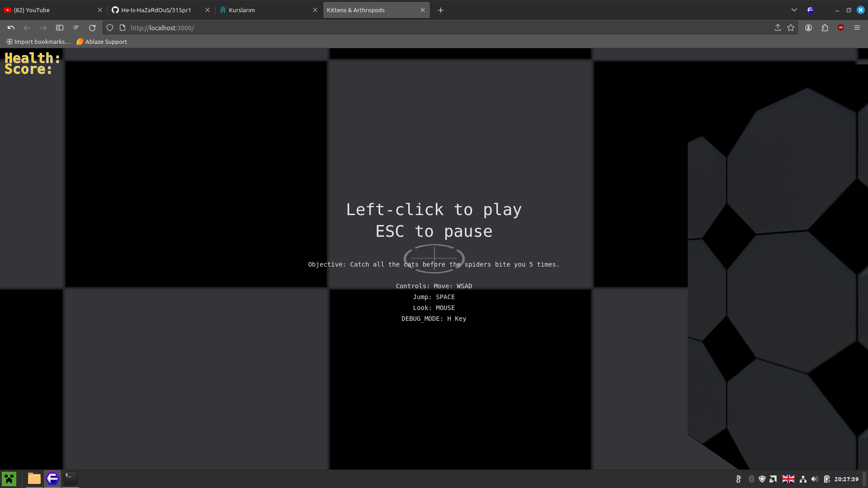
Task: Open the account profile icon
Action: pyautogui.click(x=808, y=28)
